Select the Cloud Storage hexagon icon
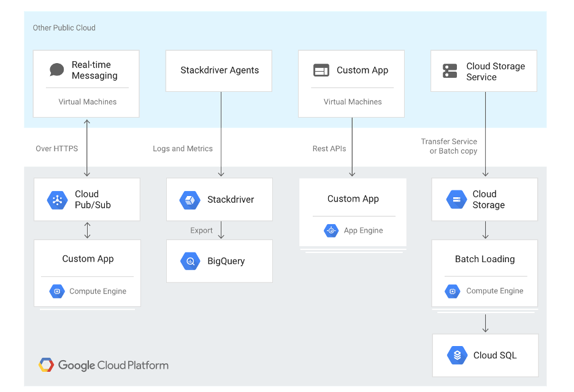Viewport: 574px width, 392px height. click(456, 200)
